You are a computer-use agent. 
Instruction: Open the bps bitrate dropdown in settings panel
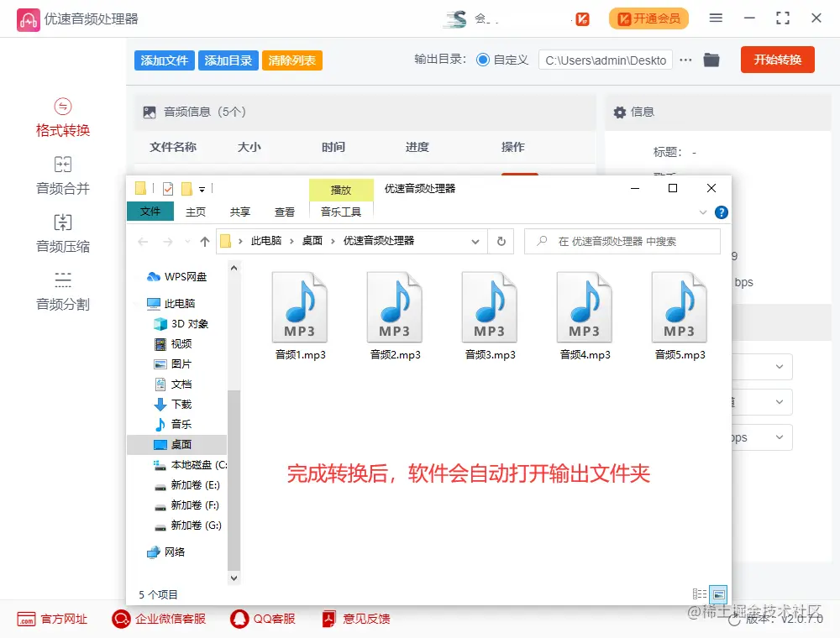click(x=780, y=437)
